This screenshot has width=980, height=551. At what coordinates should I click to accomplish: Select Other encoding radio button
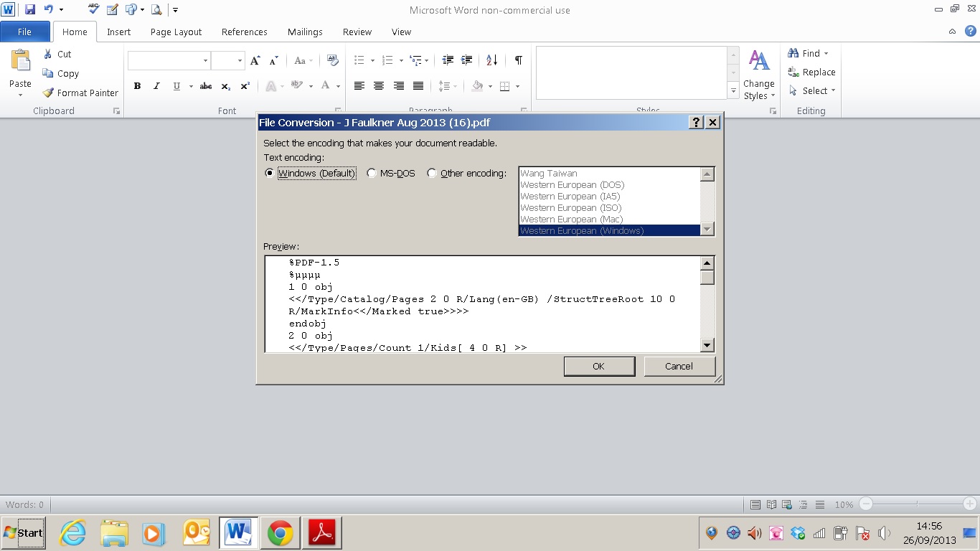[x=431, y=173]
